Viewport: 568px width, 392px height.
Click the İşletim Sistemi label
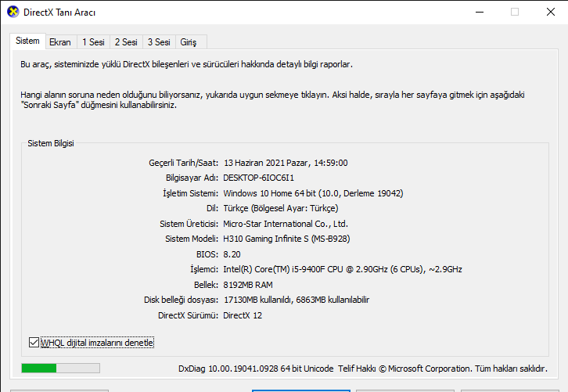(191, 193)
